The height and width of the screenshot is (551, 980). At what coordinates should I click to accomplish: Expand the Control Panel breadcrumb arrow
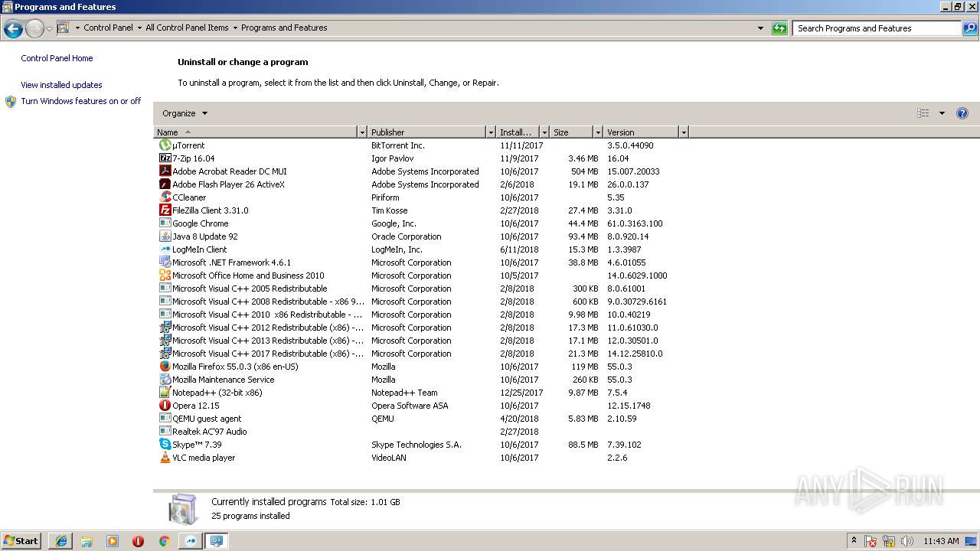[x=139, y=28]
